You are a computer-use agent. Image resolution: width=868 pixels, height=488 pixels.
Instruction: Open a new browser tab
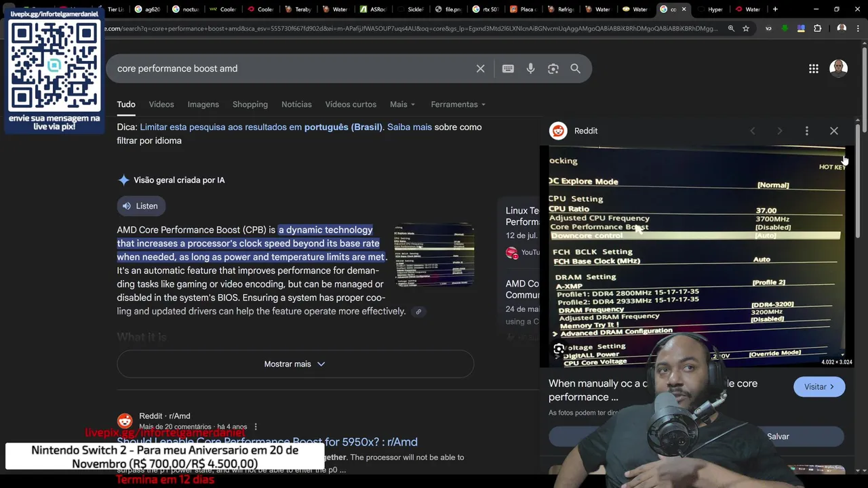tap(775, 9)
